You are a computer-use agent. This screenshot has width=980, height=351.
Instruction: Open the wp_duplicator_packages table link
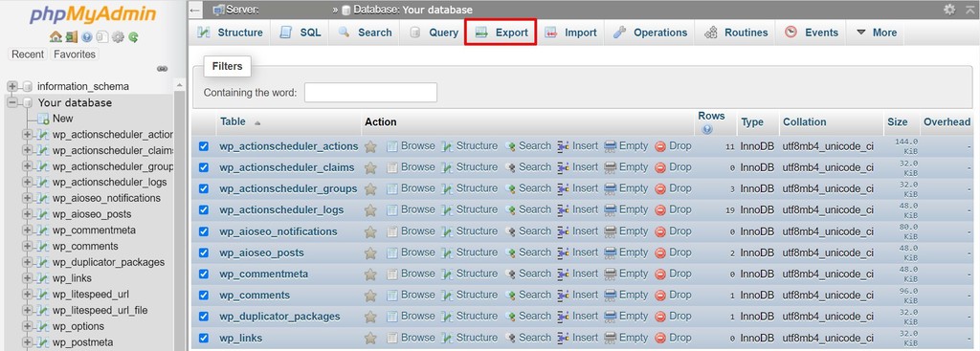pyautogui.click(x=279, y=317)
